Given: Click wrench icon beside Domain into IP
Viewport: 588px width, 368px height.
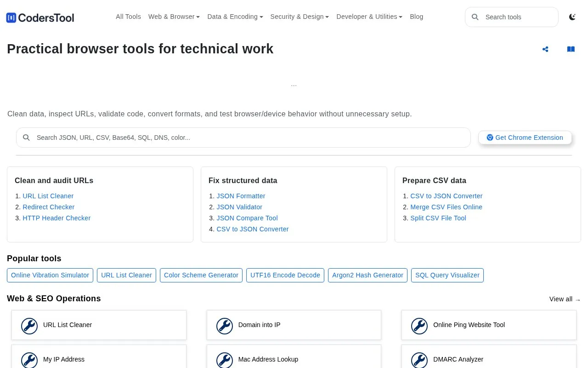Looking at the screenshot, I should pos(225,326).
